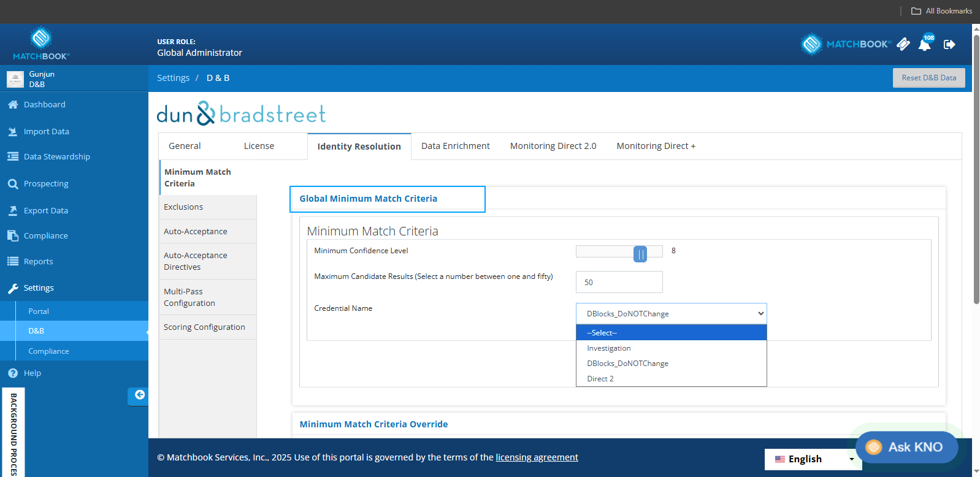Open Scoring Configuration side menu item

208,327
